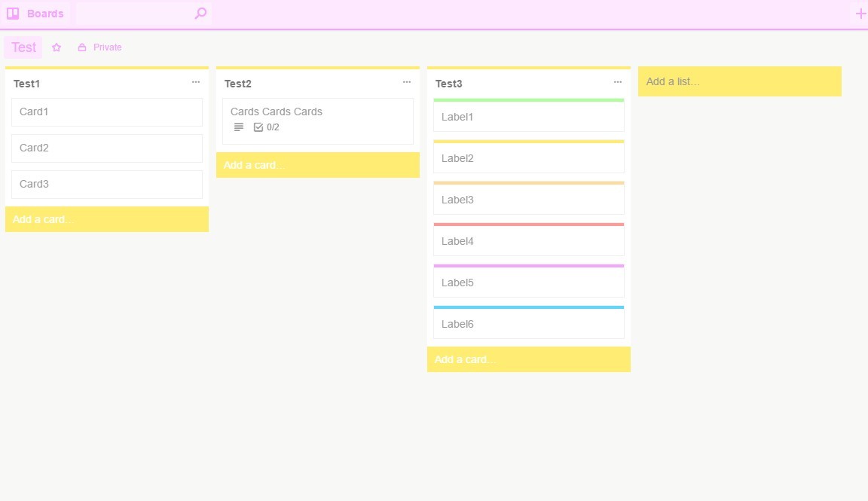
Task: Open the Boards menu button
Action: (x=36, y=14)
